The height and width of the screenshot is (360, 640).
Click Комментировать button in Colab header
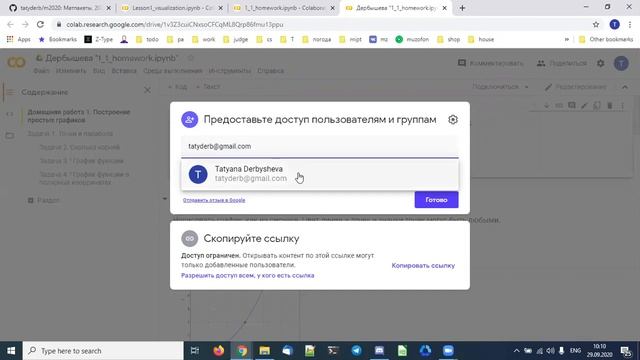(491, 63)
